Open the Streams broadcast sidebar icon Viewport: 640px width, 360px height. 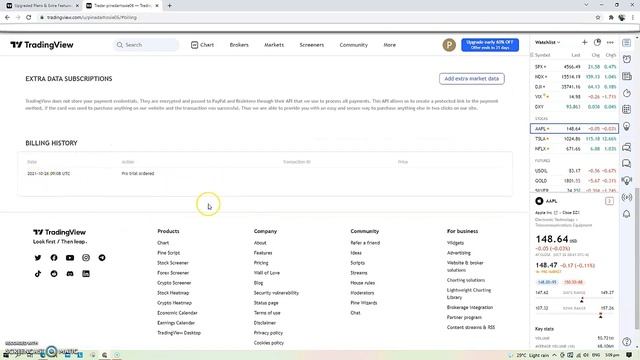coord(627,198)
